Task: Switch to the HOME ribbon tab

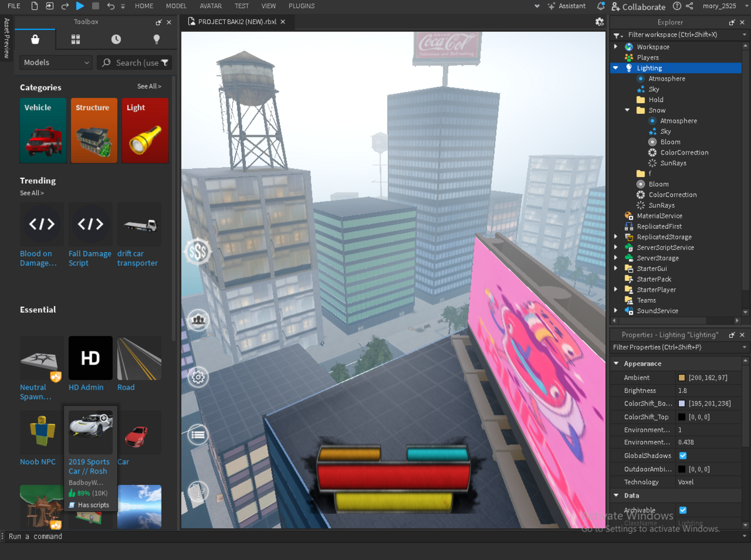Action: 144,6
